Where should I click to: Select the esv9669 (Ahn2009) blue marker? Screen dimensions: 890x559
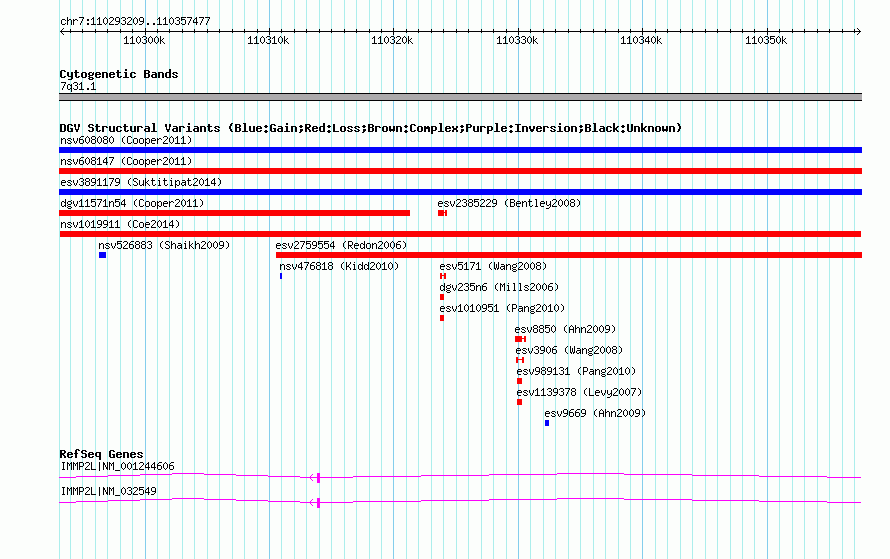(x=547, y=423)
